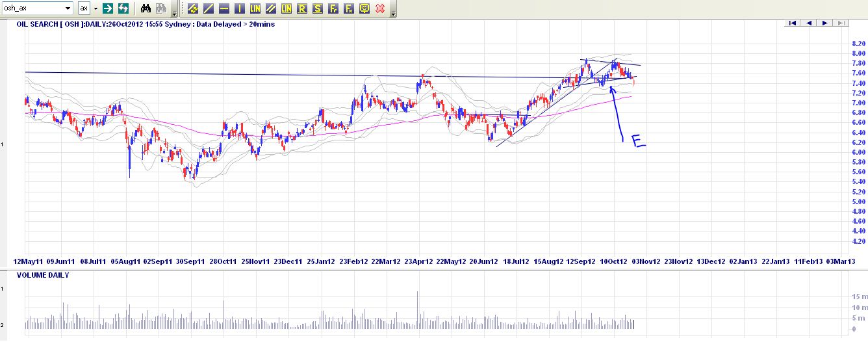This screenshot has height=342, width=868.
Task: Click the 02Jan13 date label
Action: click(x=743, y=261)
